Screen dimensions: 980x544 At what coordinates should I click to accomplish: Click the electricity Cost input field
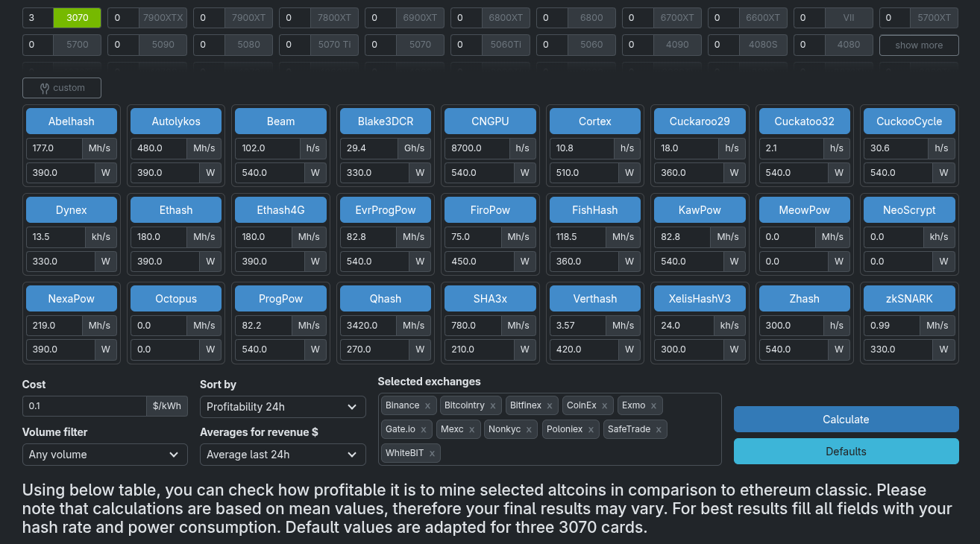(84, 406)
